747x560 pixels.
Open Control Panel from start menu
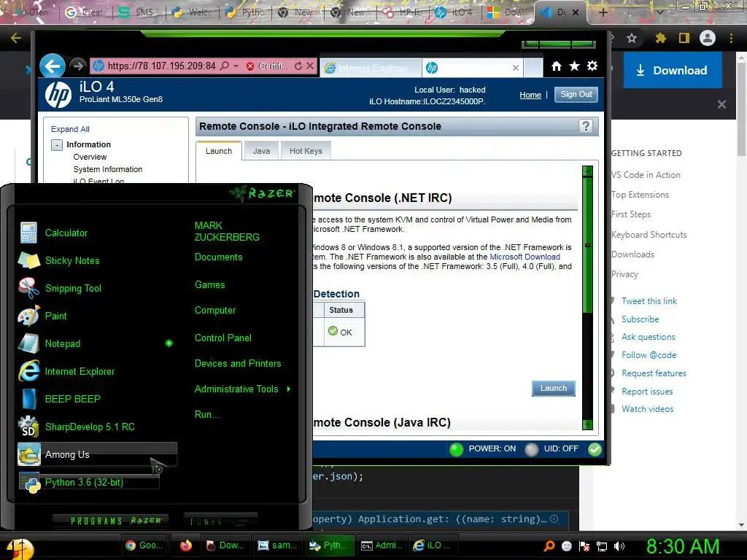[x=223, y=338]
